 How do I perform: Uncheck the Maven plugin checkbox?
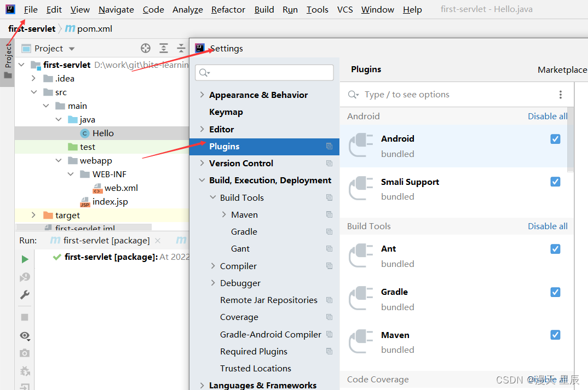tap(555, 335)
